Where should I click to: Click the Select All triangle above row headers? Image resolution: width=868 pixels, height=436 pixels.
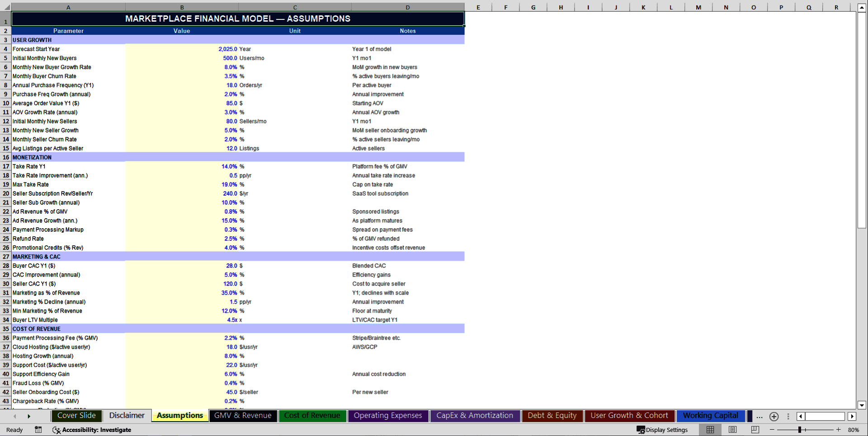tap(6, 7)
